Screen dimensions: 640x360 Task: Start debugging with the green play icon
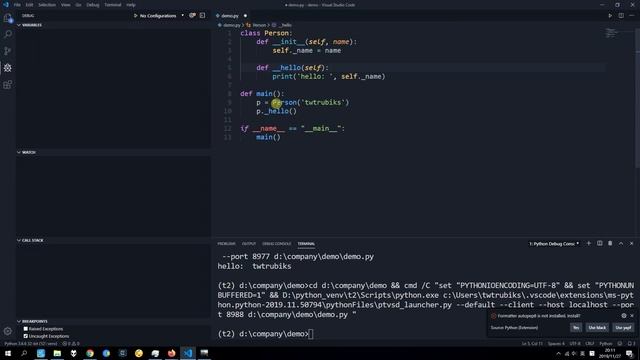tap(136, 16)
